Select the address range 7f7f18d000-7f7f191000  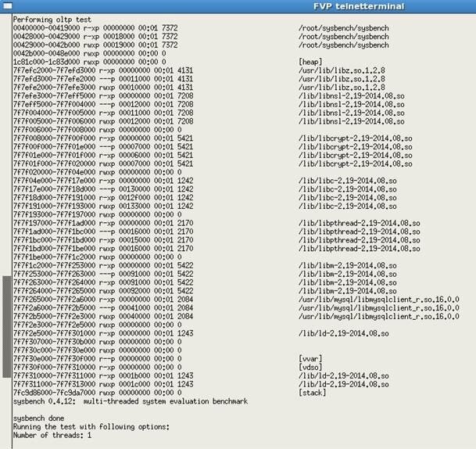[x=55, y=198]
